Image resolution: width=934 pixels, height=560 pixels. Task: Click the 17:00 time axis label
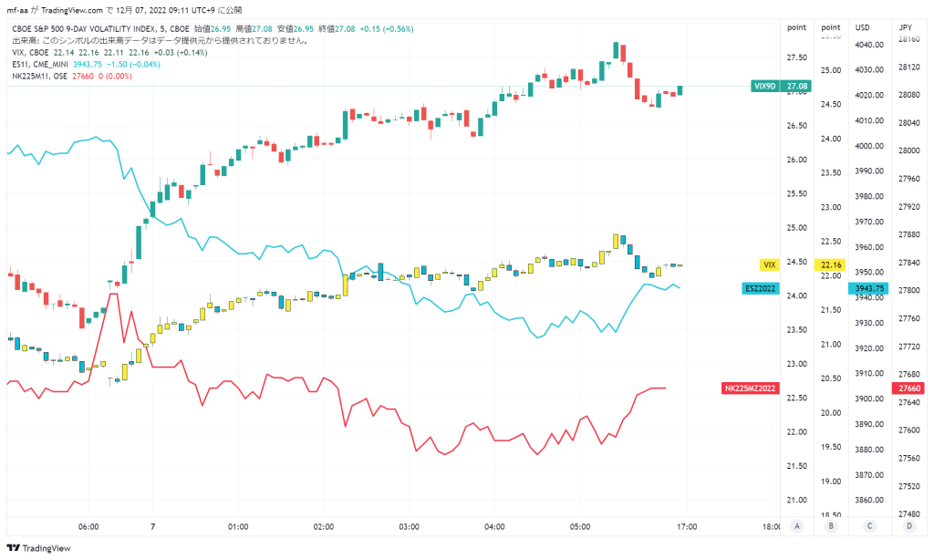pos(687,526)
